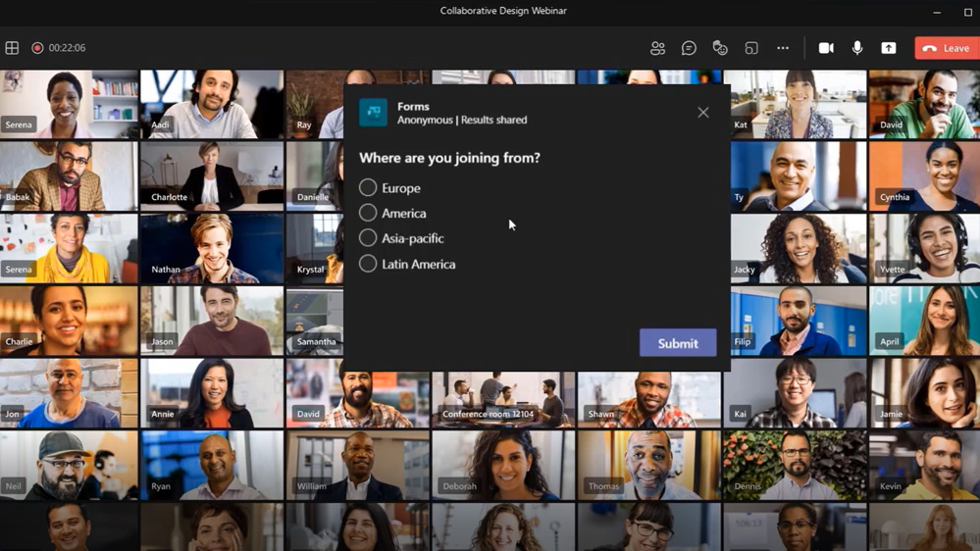This screenshot has height=551, width=980.
Task: Click Deborah's video thumbnail
Action: 503,466
